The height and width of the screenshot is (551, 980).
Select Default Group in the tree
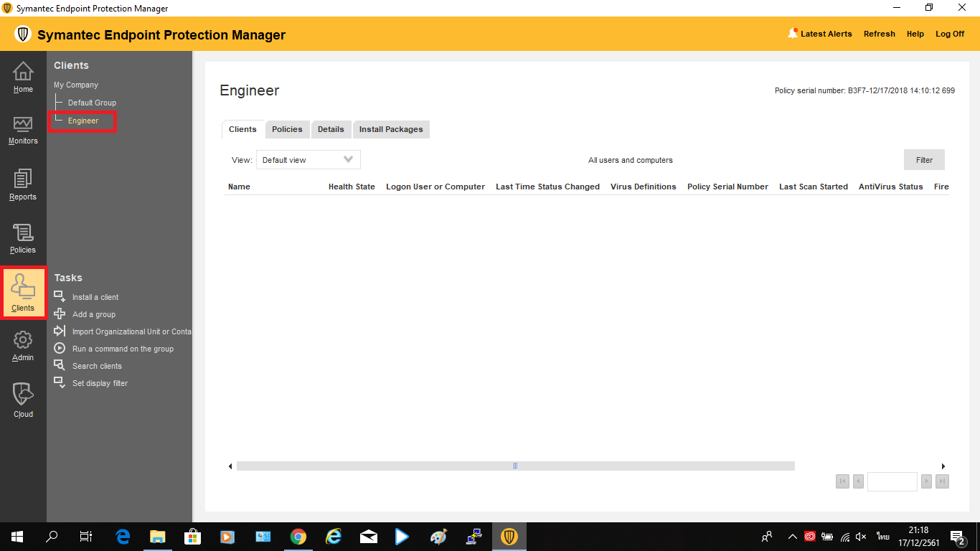(x=92, y=103)
